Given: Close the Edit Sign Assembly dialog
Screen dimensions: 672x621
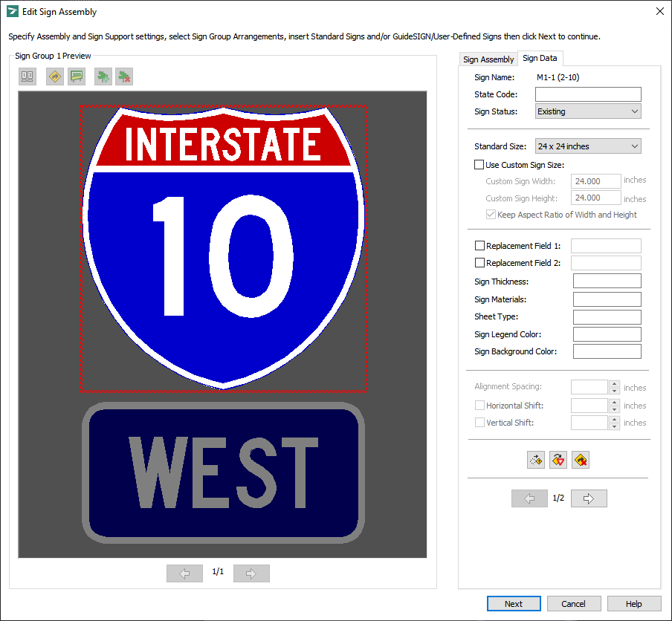Looking at the screenshot, I should [x=660, y=12].
